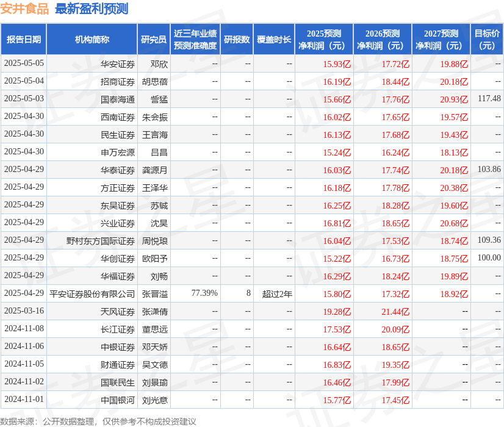
Task: Click the 最新盈利预测 heading
Action: [92, 9]
